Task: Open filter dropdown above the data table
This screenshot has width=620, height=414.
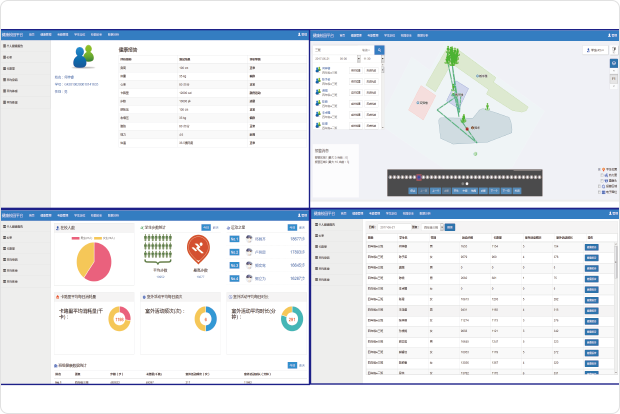Action: (432, 227)
